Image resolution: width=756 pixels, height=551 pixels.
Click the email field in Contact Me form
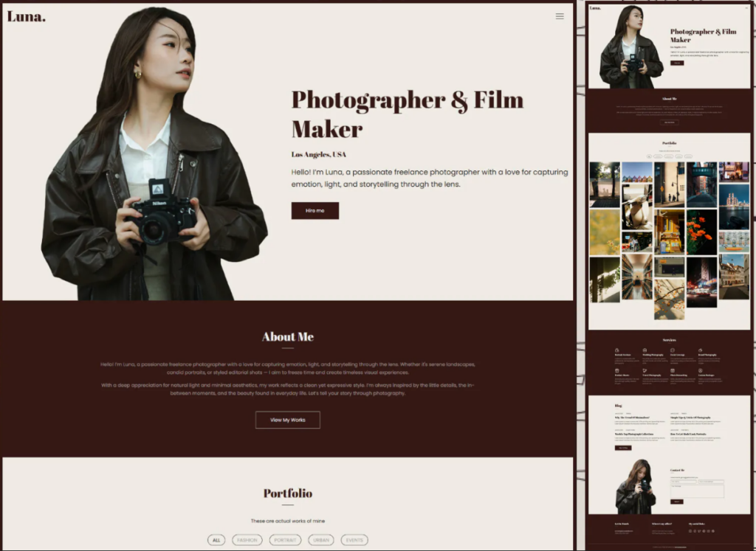point(711,482)
